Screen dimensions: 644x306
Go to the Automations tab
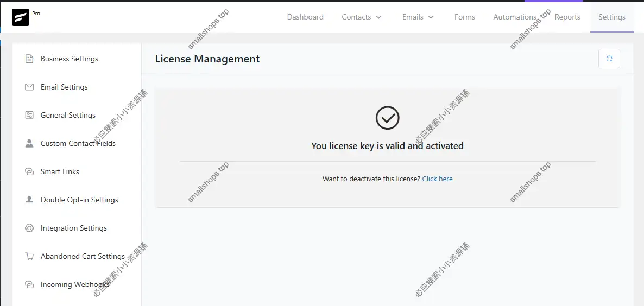pyautogui.click(x=515, y=17)
